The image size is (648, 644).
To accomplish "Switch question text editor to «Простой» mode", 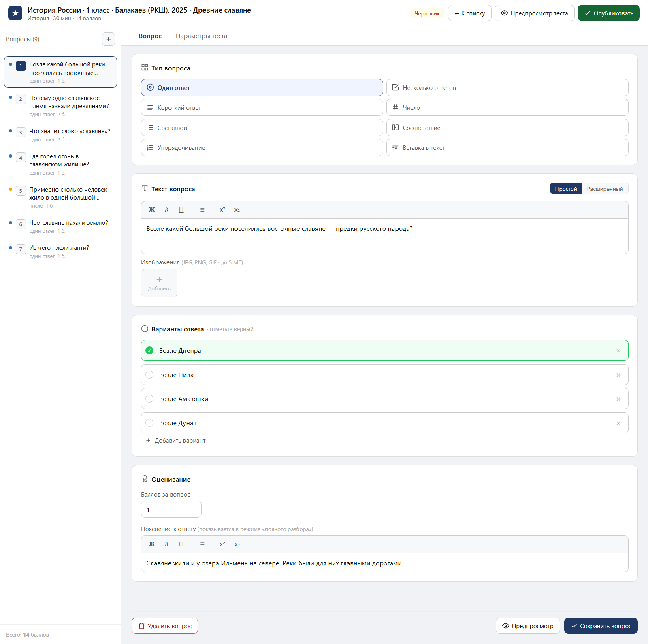I will click(566, 189).
